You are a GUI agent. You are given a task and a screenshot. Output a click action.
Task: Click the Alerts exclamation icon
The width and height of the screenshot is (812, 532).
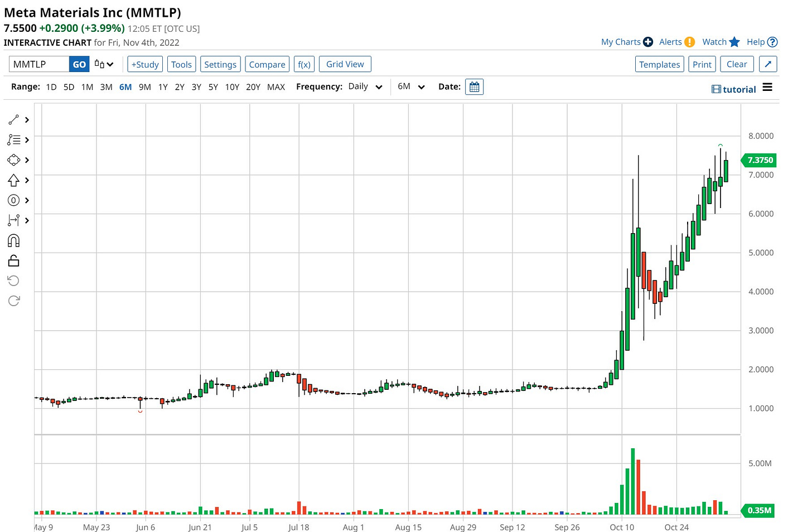click(689, 42)
